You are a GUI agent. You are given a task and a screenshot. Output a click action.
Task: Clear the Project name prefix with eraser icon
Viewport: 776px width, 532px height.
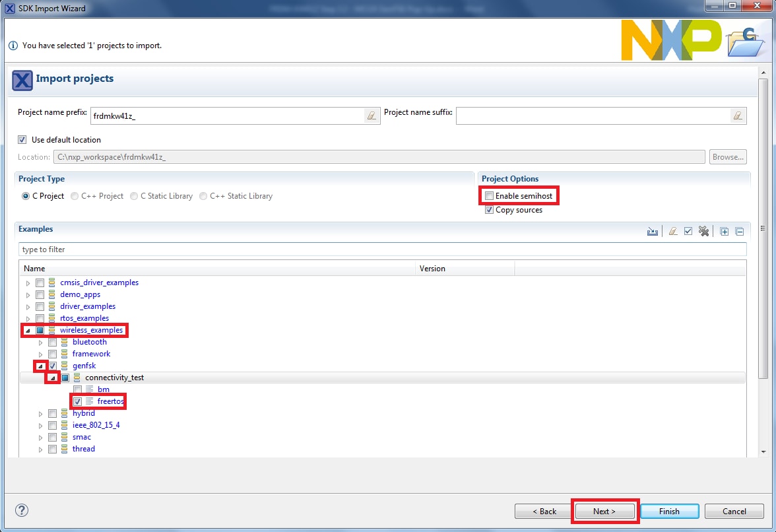click(372, 116)
